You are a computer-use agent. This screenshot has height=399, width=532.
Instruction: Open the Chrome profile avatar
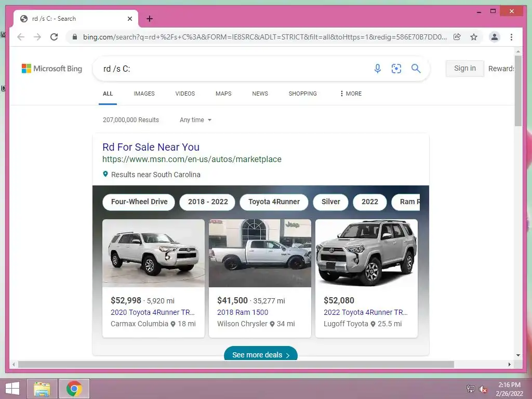click(x=495, y=37)
